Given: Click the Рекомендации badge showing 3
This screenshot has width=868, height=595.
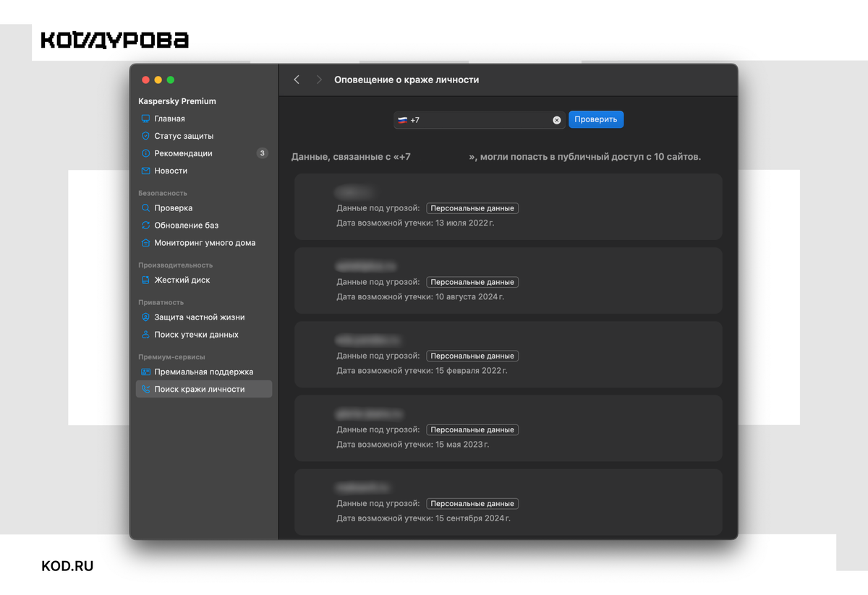Looking at the screenshot, I should [263, 153].
